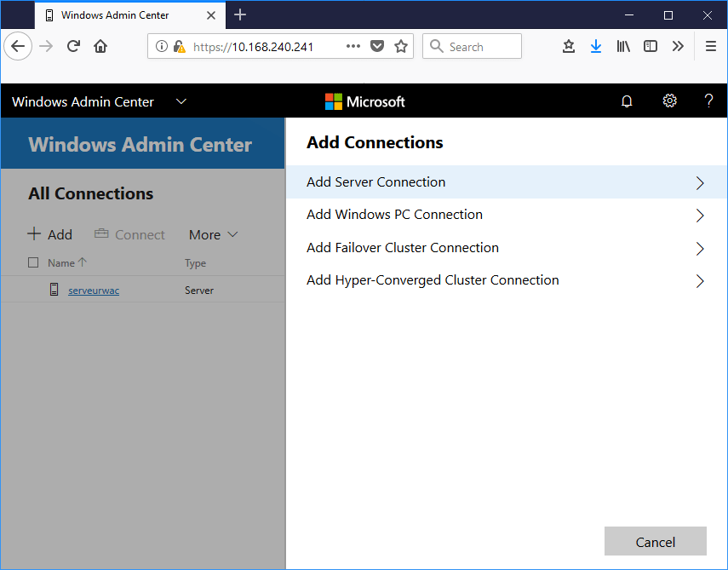The width and height of the screenshot is (728, 570).
Task: Click the Add connection button
Action: coord(49,234)
